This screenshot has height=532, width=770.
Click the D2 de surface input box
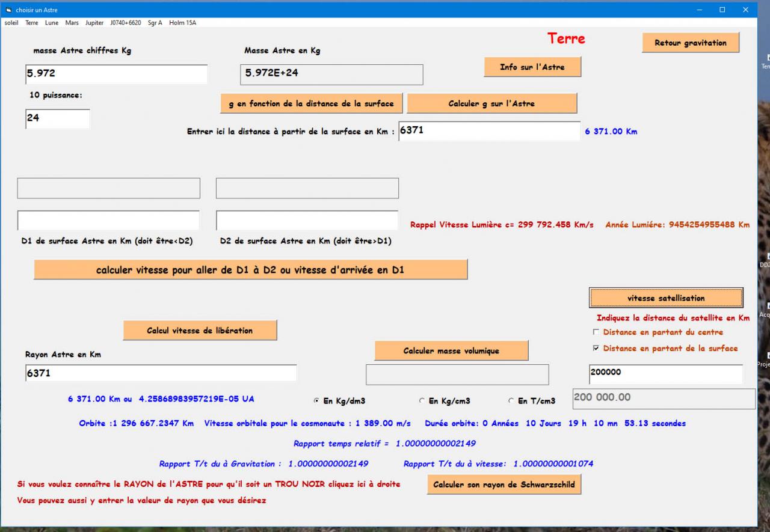(x=307, y=221)
